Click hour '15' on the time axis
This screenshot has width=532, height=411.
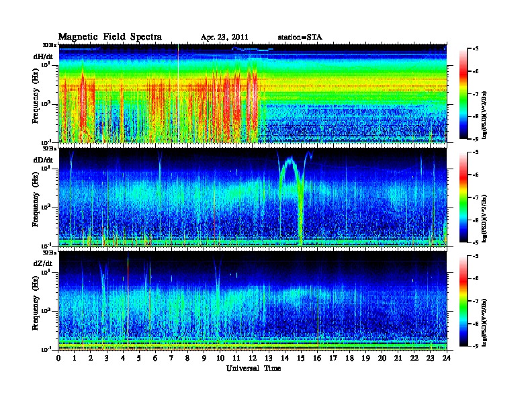click(x=301, y=358)
